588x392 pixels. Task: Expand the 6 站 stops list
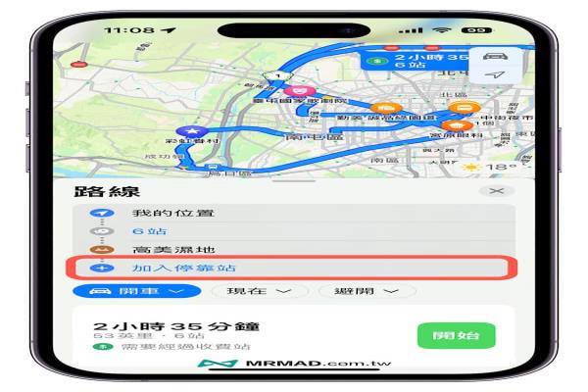tap(294, 231)
